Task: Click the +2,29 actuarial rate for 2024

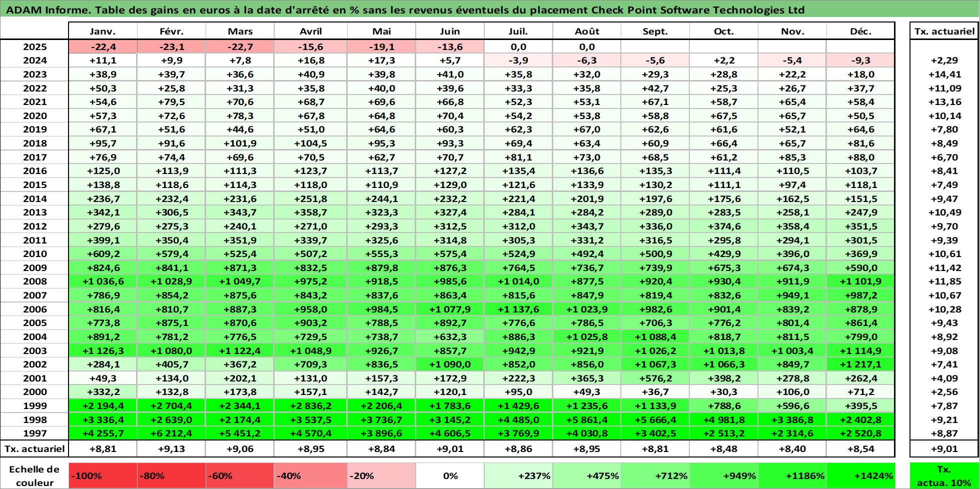Action: tap(944, 60)
